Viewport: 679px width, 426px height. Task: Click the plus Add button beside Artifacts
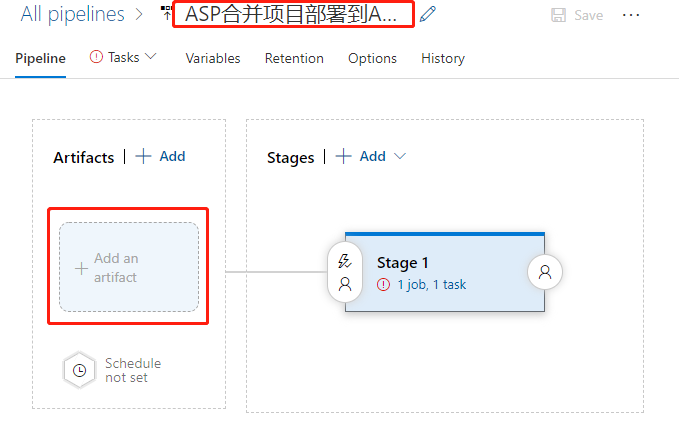[160, 156]
